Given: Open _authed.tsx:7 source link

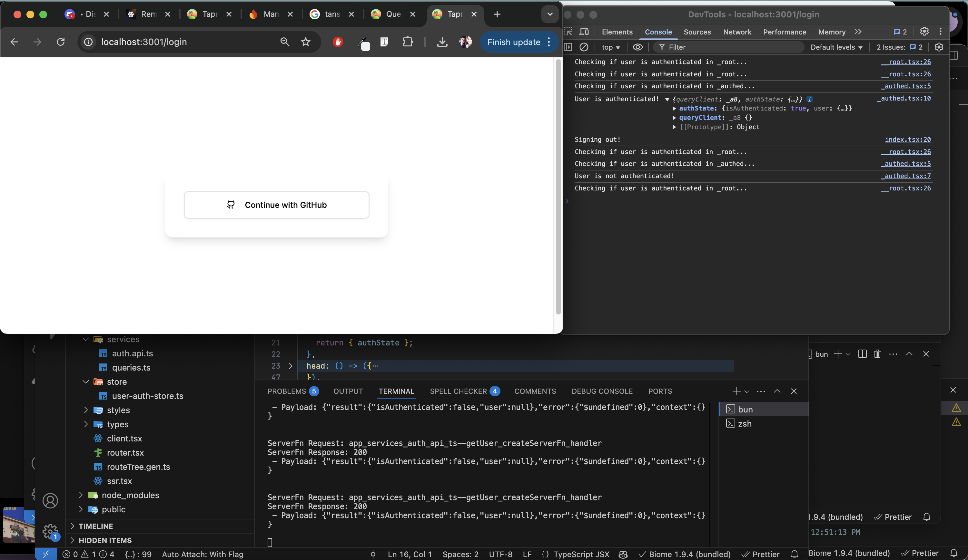Looking at the screenshot, I should pos(906,176).
